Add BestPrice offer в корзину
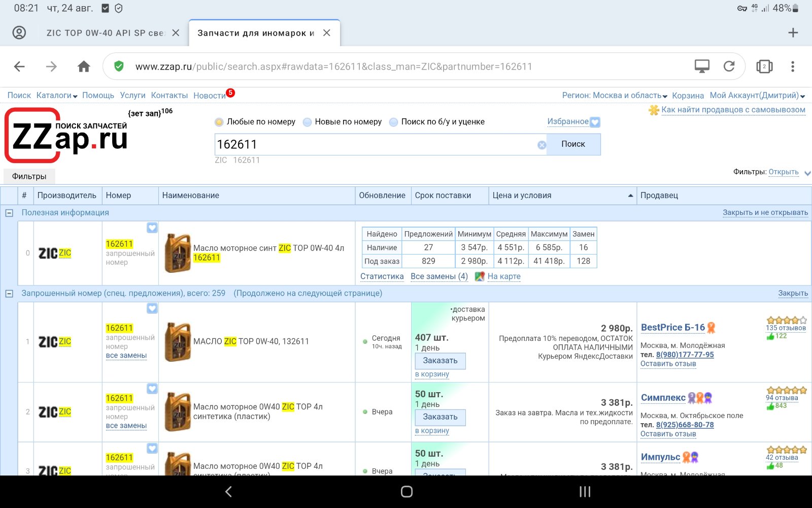The height and width of the screenshot is (508, 812). (432, 374)
